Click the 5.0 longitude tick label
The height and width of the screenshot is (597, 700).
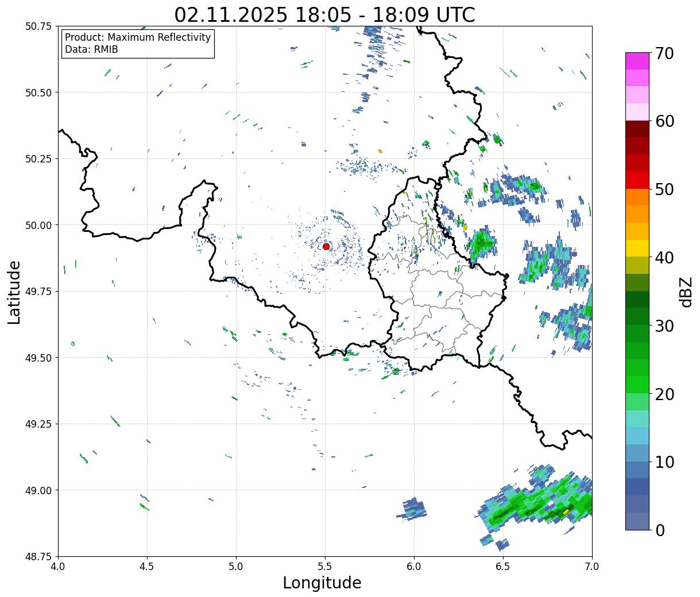[236, 567]
